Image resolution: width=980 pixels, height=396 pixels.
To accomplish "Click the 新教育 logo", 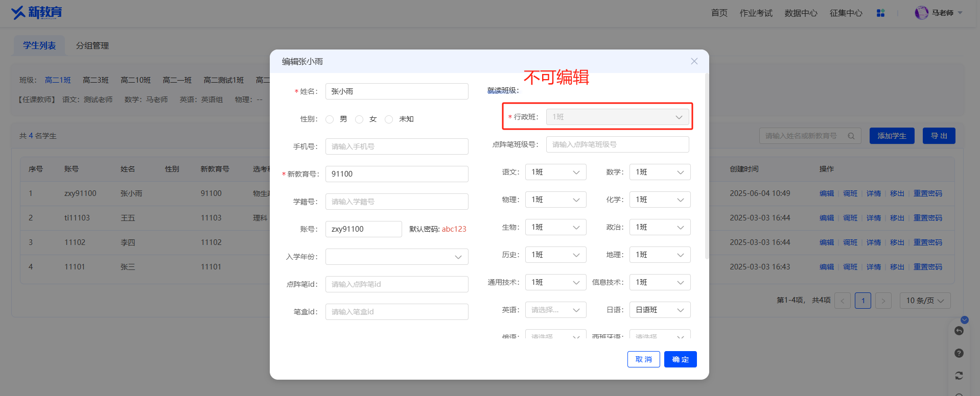I will 37,12.
